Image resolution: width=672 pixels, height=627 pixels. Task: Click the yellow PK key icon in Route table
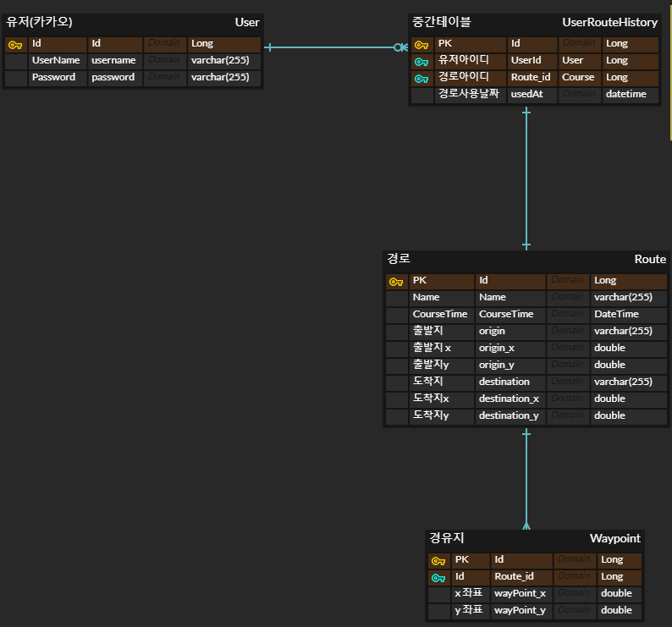396,282
